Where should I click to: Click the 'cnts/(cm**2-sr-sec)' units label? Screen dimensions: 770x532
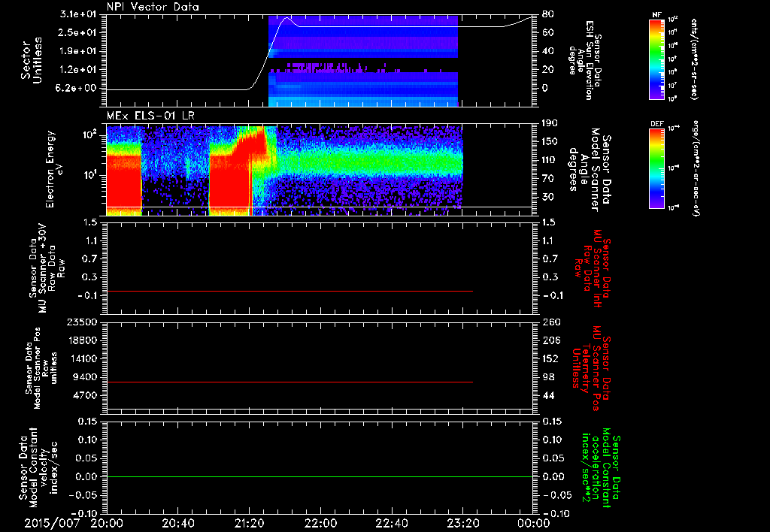[694, 59]
